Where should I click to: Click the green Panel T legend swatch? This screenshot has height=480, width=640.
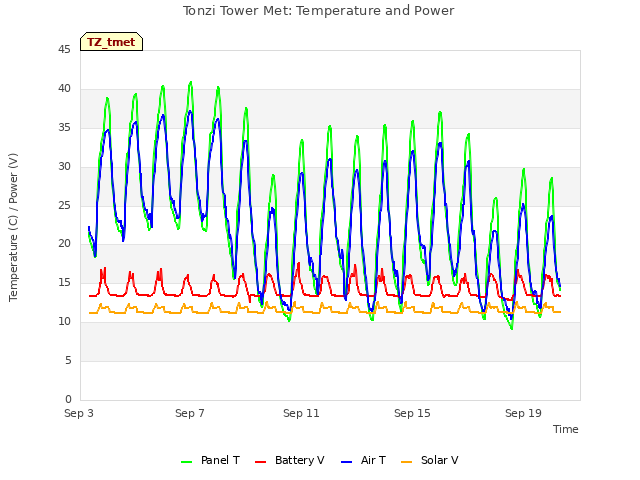pyautogui.click(x=187, y=462)
